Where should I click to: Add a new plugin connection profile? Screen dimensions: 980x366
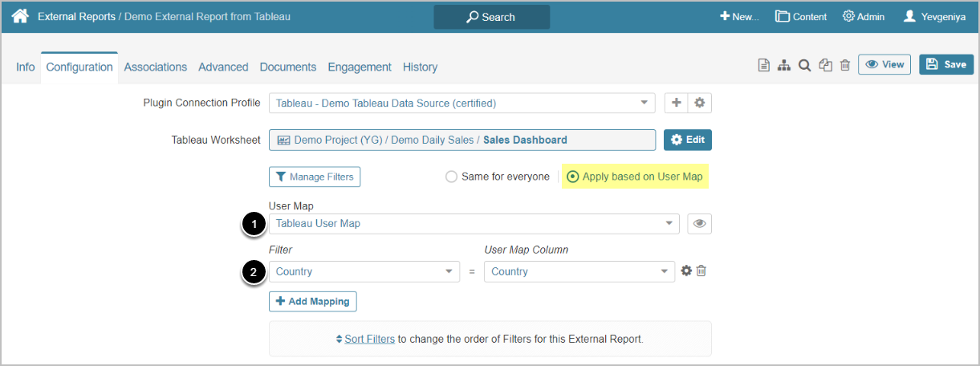(x=677, y=103)
